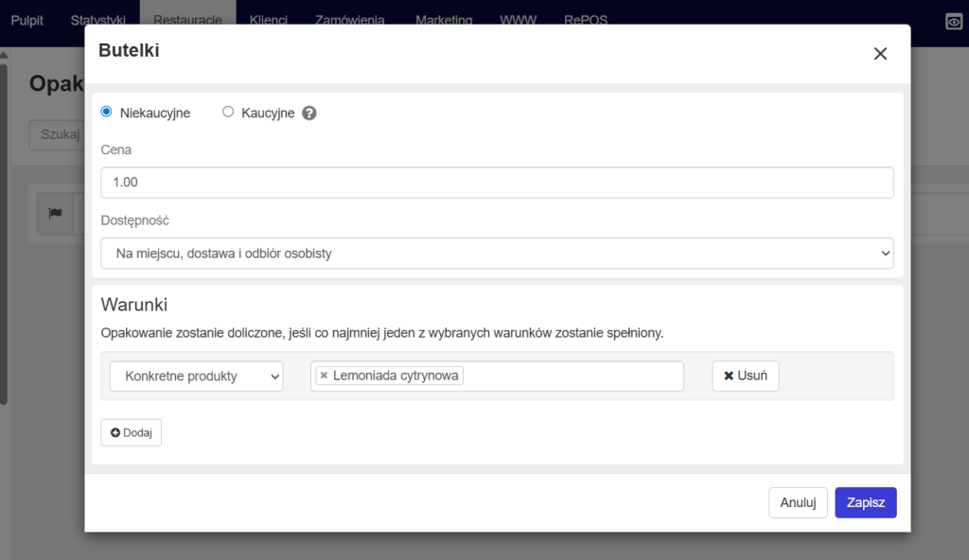
Task: Close the Butelki dialog with the X
Action: coord(880,54)
